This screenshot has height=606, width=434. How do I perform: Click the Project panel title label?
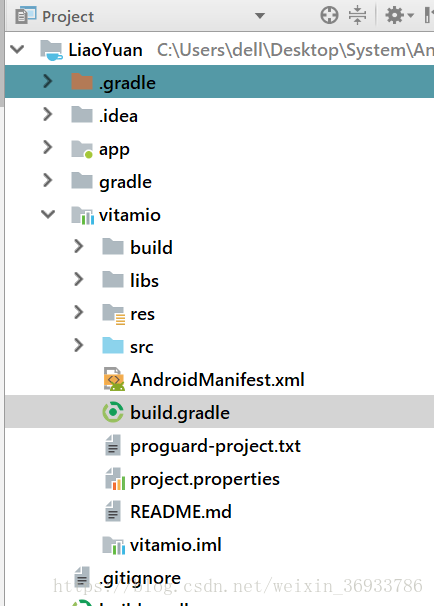(x=68, y=17)
